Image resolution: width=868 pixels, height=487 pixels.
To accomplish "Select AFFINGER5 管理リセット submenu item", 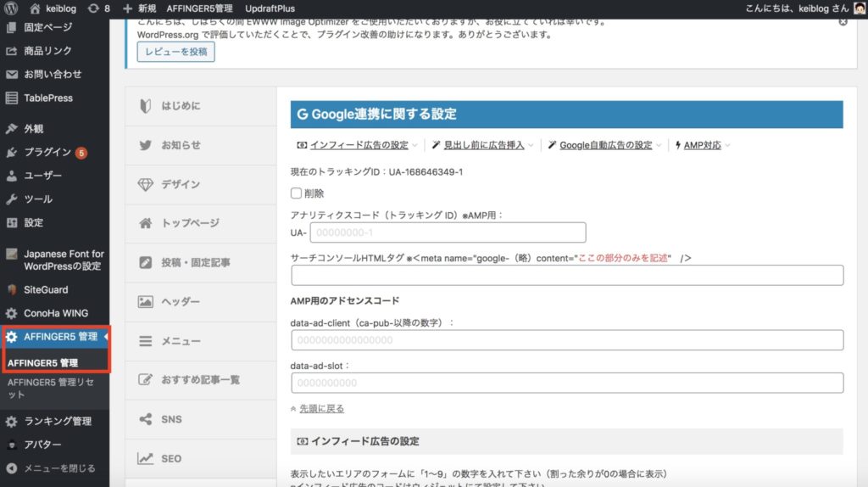I will 50,389.
